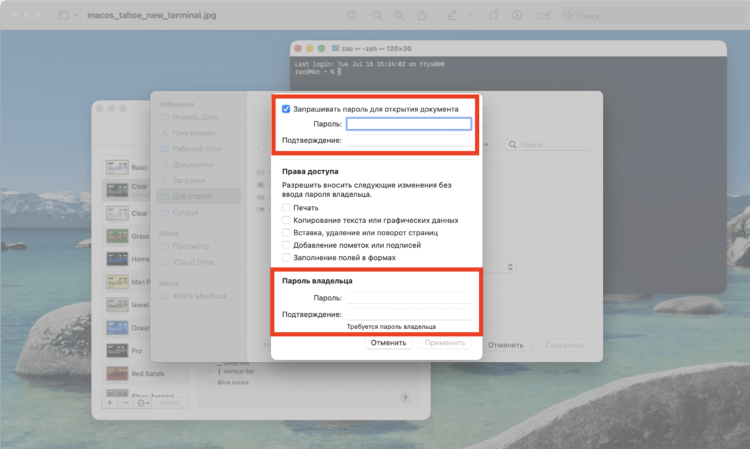This screenshot has height=449, width=750.
Task: Uncheck require password to open document
Action: (286, 109)
